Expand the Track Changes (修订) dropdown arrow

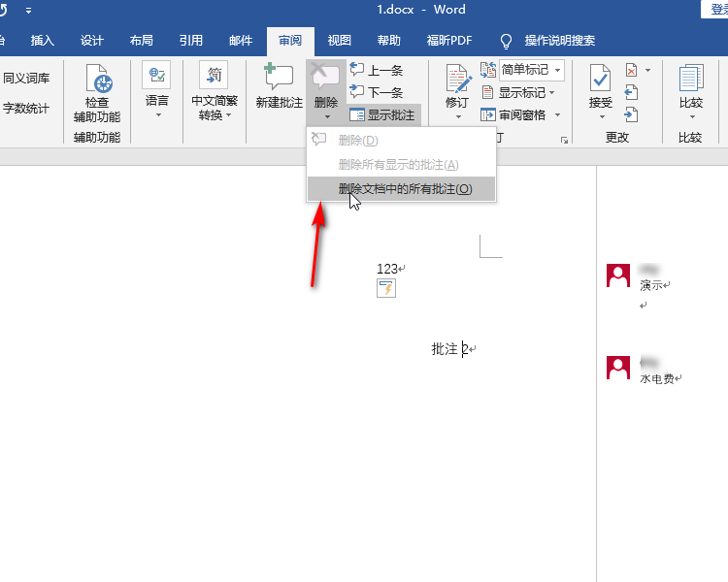[x=458, y=117]
